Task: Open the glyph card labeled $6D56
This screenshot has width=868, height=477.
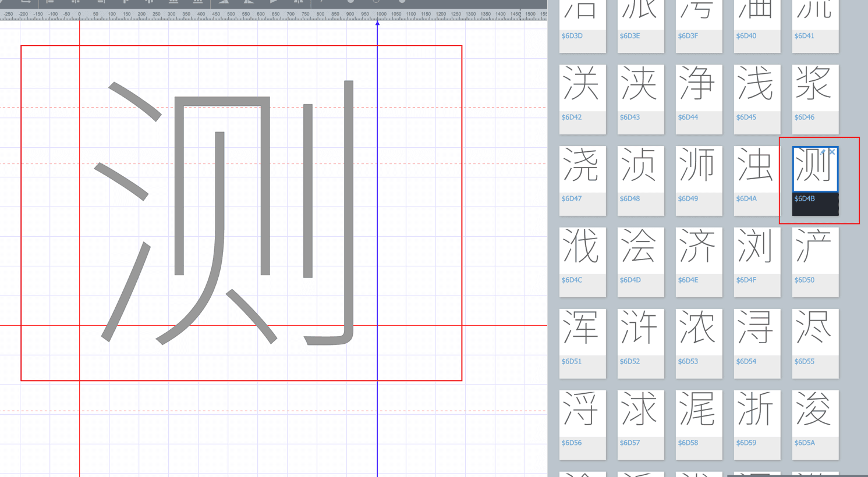Action: pyautogui.click(x=582, y=425)
